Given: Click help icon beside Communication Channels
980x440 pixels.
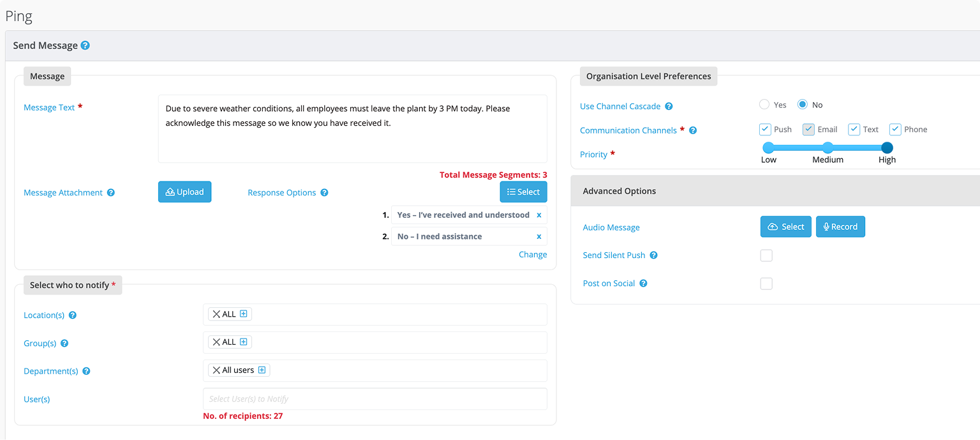Looking at the screenshot, I should pyautogui.click(x=693, y=130).
